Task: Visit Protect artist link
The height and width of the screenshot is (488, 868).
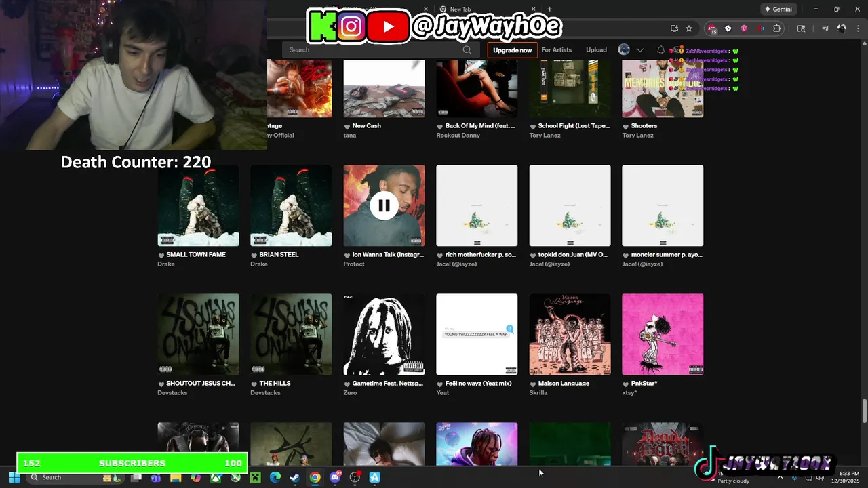Action: pos(354,264)
